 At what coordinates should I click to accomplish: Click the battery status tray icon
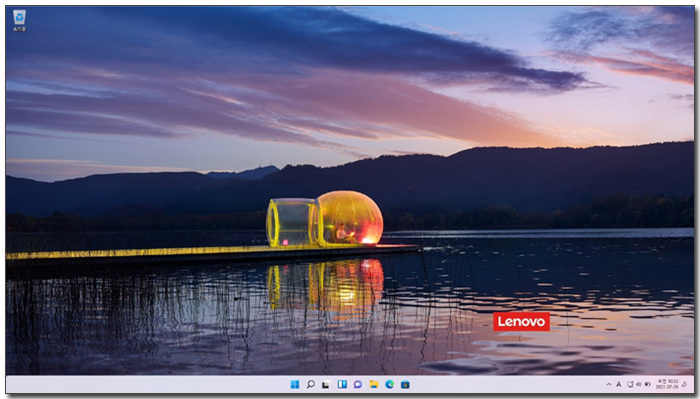(647, 384)
